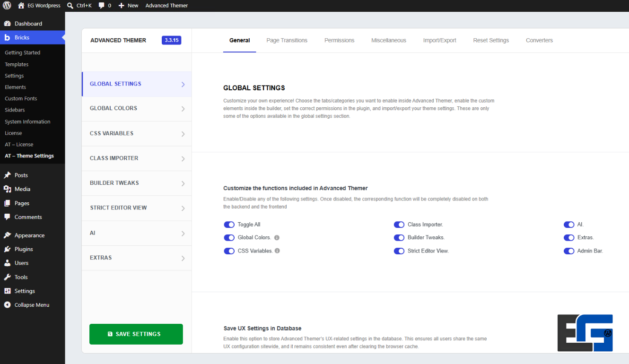629x364 pixels.
Task: Open the search magnifier icon Ctrl+K
Action: pos(70,6)
